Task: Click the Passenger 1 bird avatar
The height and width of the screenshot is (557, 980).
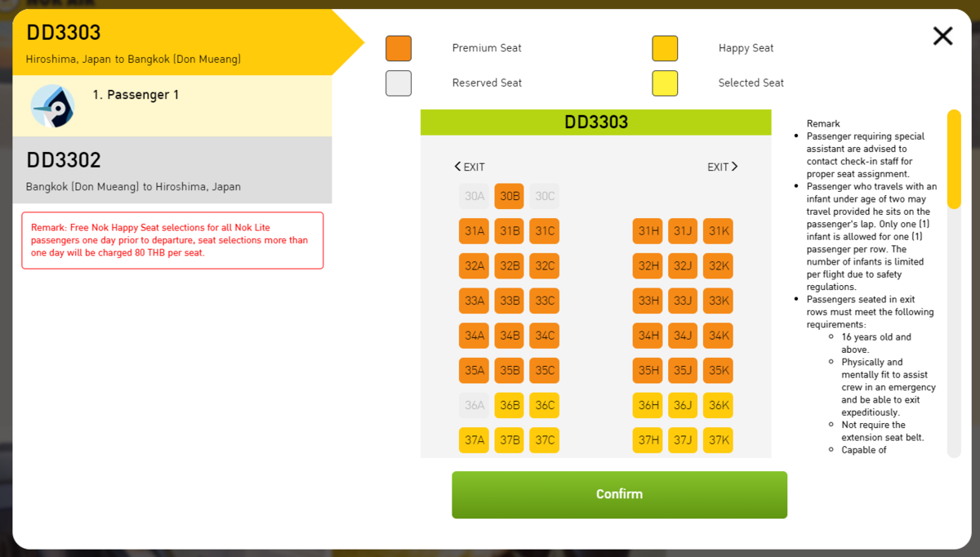Action: click(53, 106)
